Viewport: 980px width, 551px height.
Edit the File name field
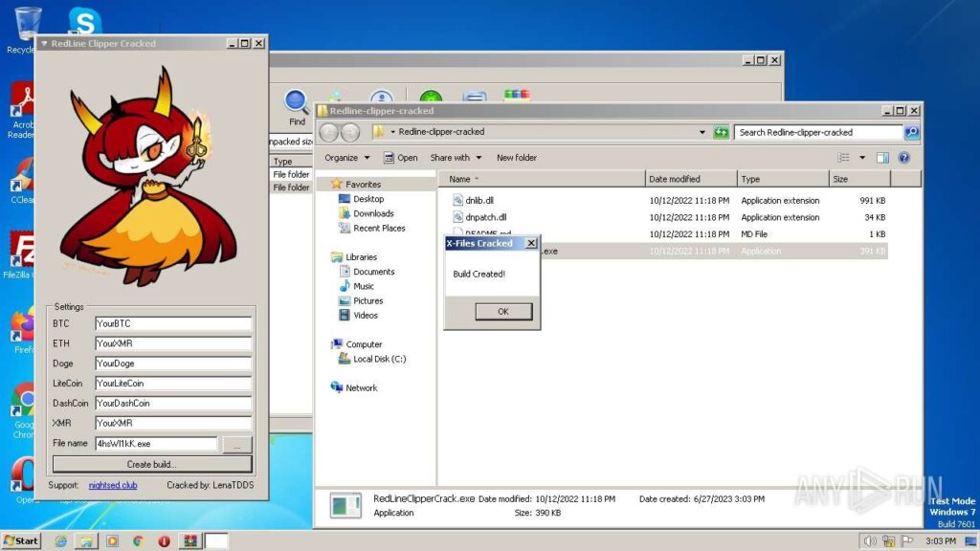pyautogui.click(x=156, y=444)
